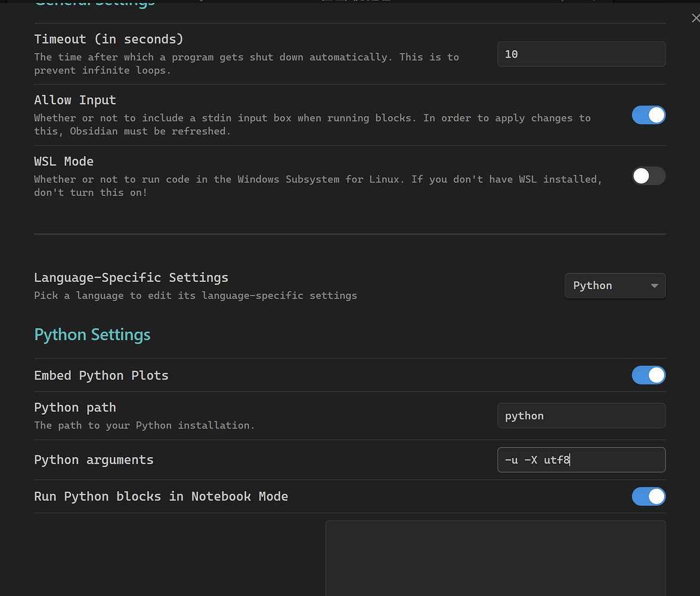This screenshot has width=700, height=596.
Task: Click the Python arguments label
Action: (x=94, y=460)
